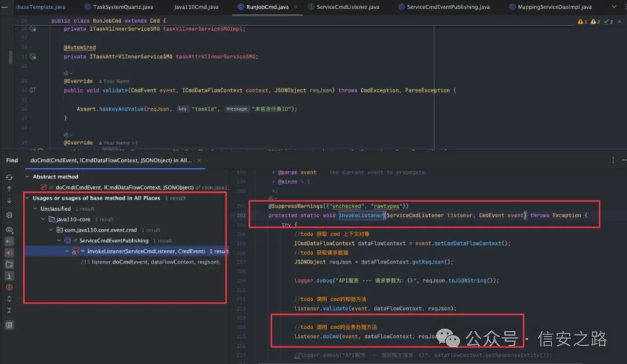Screen dimensions: 627x364
Task: Click getCmdDataFlowContext call in preview
Action: click(467, 243)
